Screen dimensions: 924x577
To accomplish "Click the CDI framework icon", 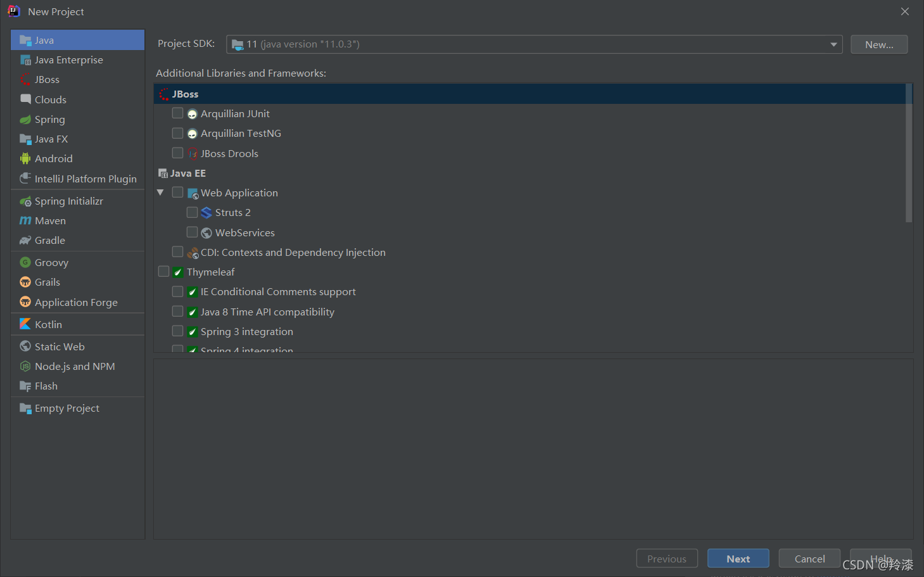I will [x=193, y=253].
